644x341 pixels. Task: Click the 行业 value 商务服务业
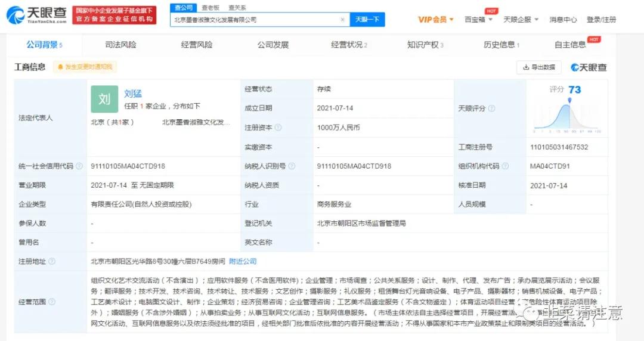tap(334, 204)
